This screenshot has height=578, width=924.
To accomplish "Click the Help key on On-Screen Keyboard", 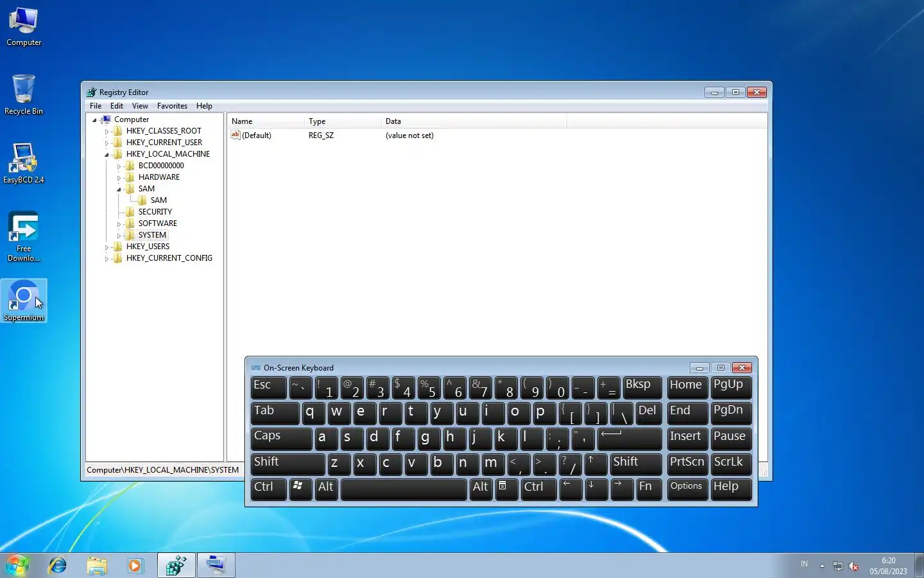I will click(732, 489).
